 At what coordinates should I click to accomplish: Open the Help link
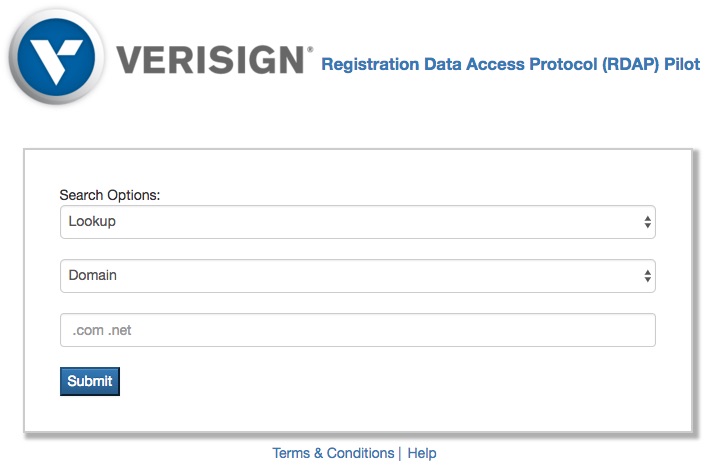pyautogui.click(x=422, y=453)
